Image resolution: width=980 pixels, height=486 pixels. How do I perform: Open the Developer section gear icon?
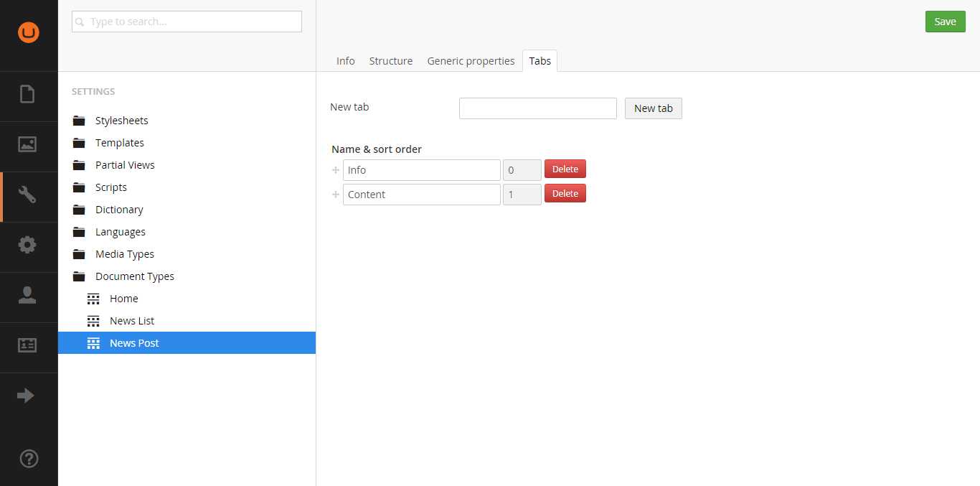(27, 245)
